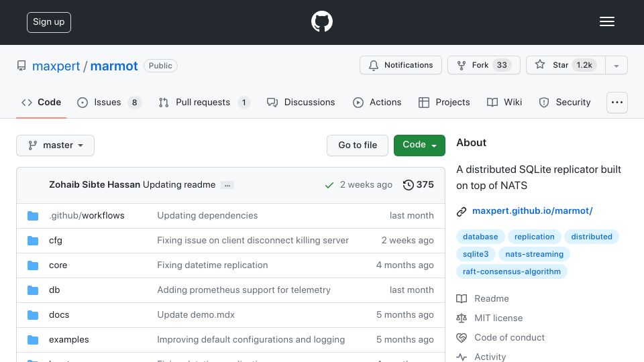Click the cfg folder icon

pyautogui.click(x=33, y=241)
